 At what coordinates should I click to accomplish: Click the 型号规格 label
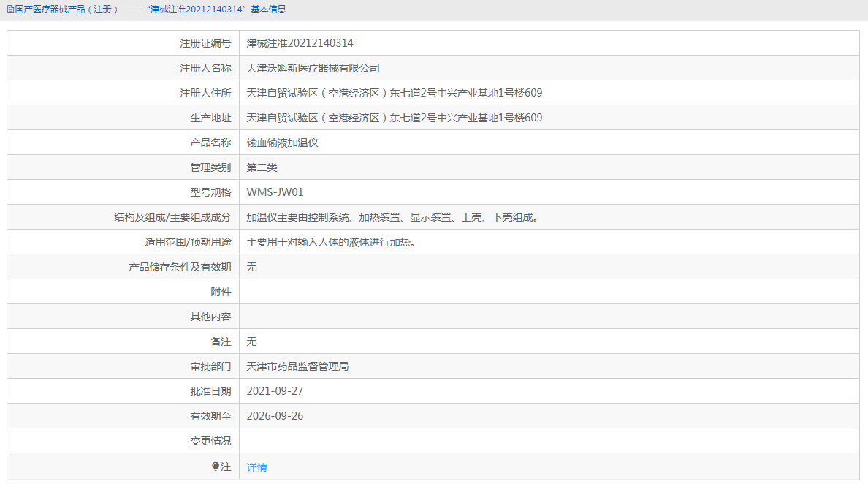210,192
